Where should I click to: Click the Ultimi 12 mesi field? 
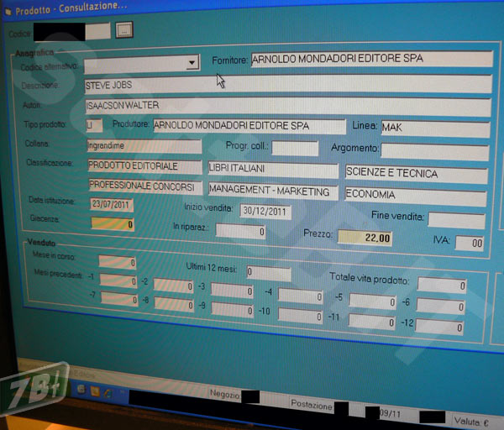pos(268,273)
